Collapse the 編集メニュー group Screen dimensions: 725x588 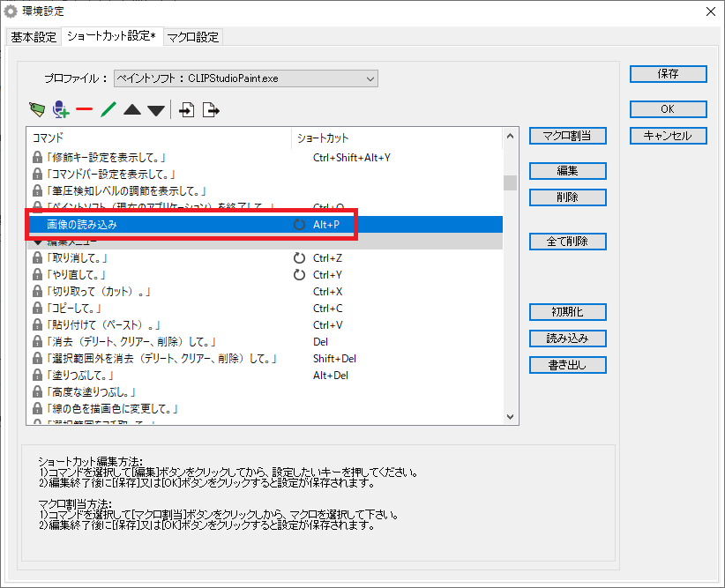click(37, 242)
